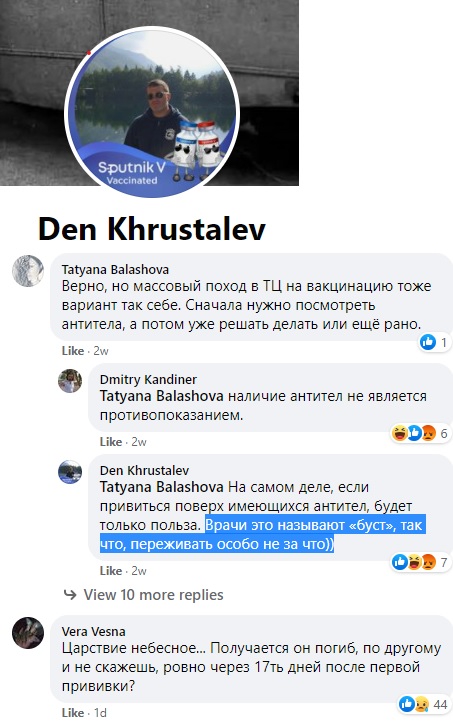The width and height of the screenshot is (453, 721).
Task: Like Tatyana Balashova's comment
Action: coord(73,351)
